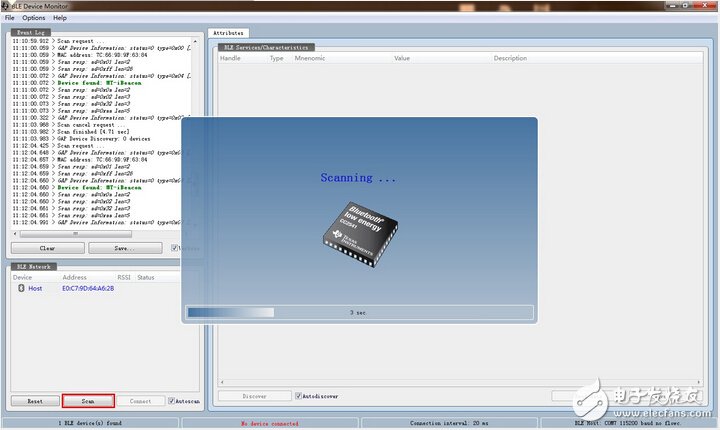
Task: Toggle the checkbox next to the Save button
Action: pos(175,248)
